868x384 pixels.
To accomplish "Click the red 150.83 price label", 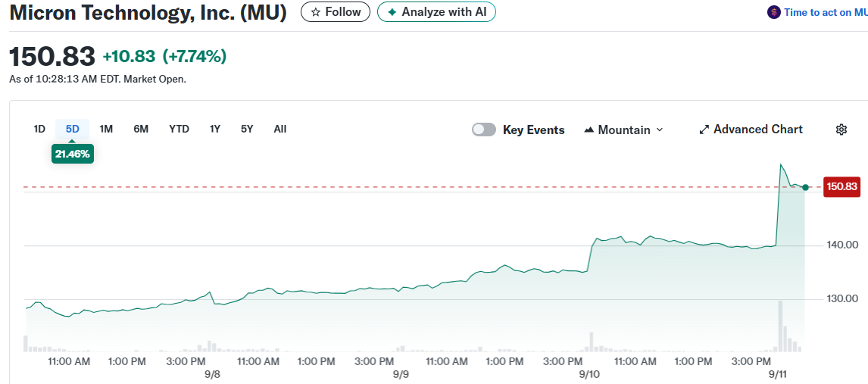I will (x=841, y=186).
